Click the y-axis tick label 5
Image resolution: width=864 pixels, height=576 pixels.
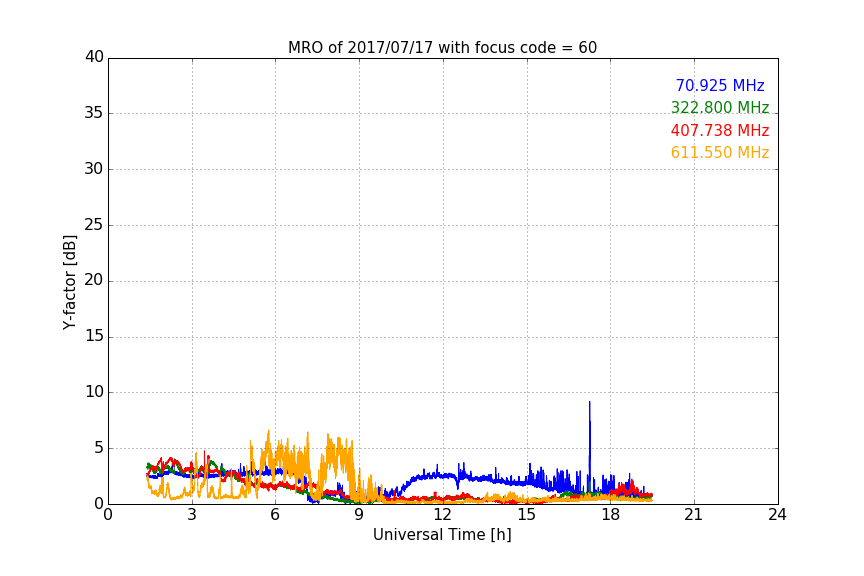(99, 448)
